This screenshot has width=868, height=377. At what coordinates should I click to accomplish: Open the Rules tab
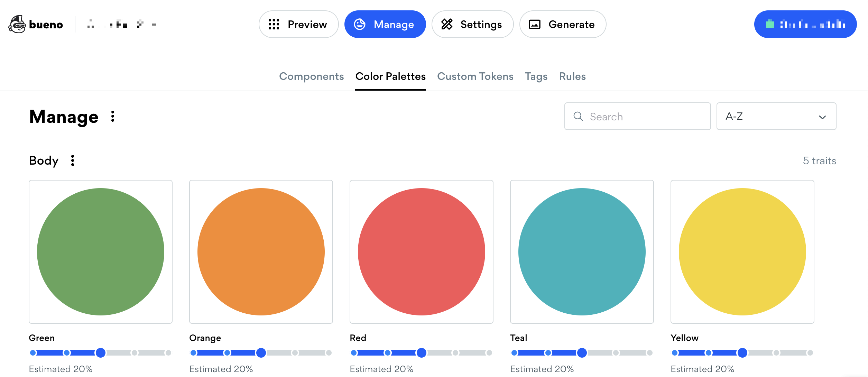tap(572, 76)
